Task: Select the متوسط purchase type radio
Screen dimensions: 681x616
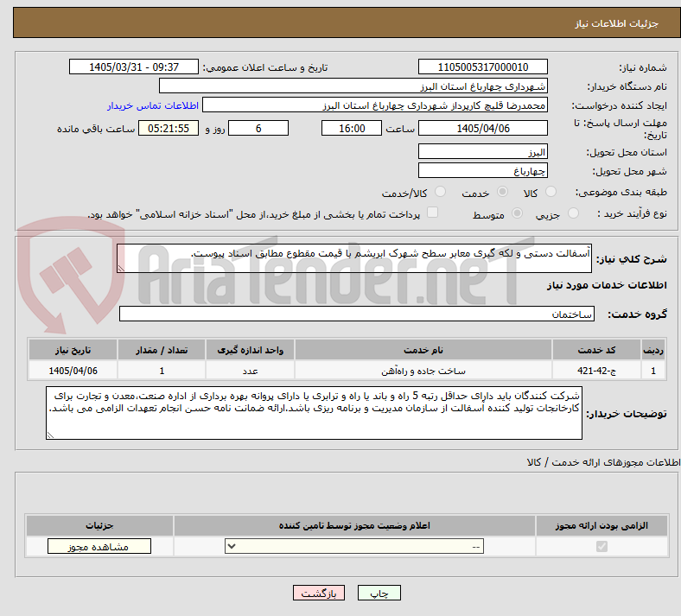Action: tap(518, 213)
